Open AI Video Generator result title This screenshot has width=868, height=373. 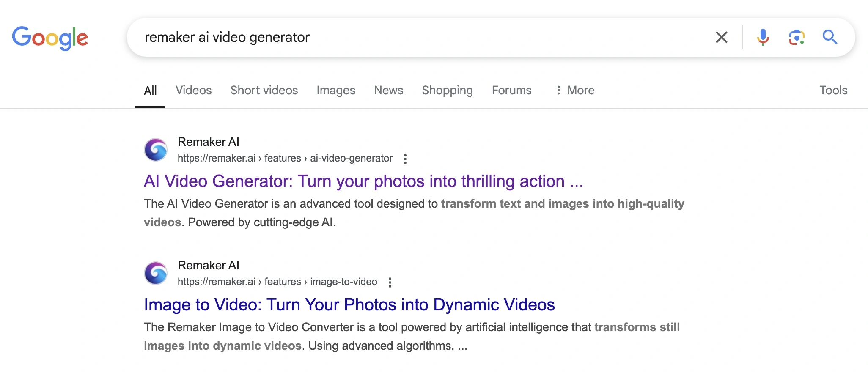pos(363,181)
